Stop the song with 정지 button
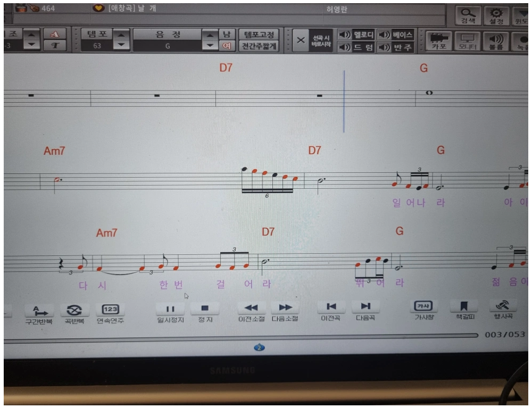532x408 pixels. 205,308
